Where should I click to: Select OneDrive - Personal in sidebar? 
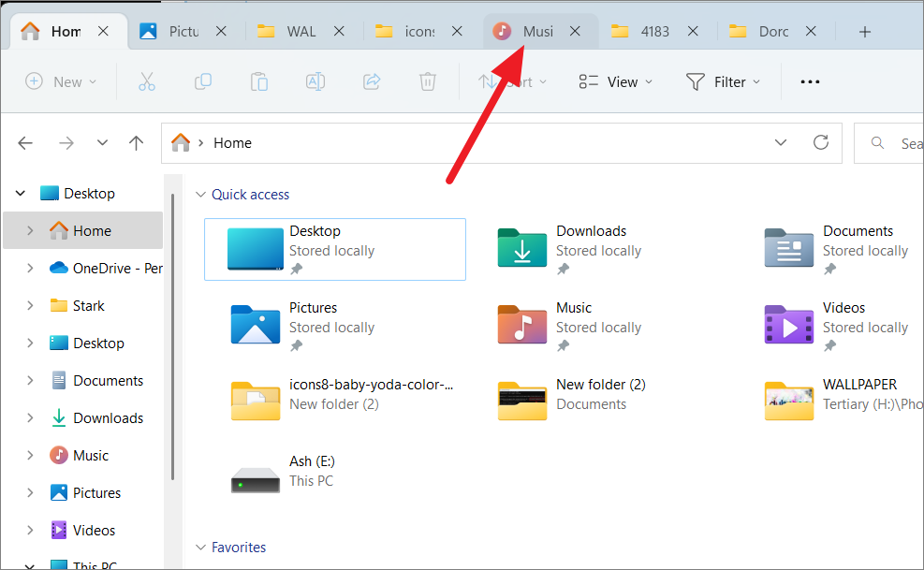(x=106, y=269)
